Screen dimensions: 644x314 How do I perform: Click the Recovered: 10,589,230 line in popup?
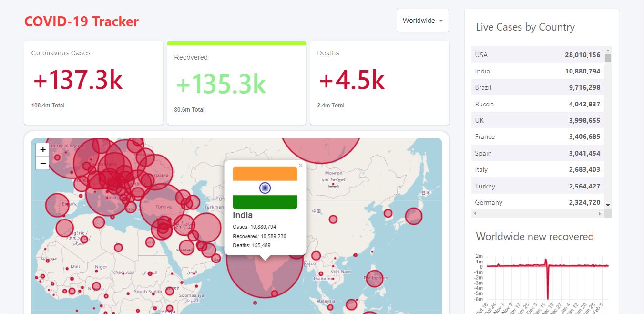pyautogui.click(x=259, y=236)
